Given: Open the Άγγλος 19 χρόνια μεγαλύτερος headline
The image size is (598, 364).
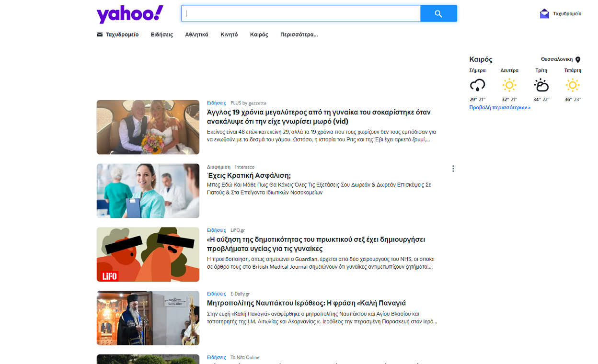Looking at the screenshot, I should click(x=319, y=117).
